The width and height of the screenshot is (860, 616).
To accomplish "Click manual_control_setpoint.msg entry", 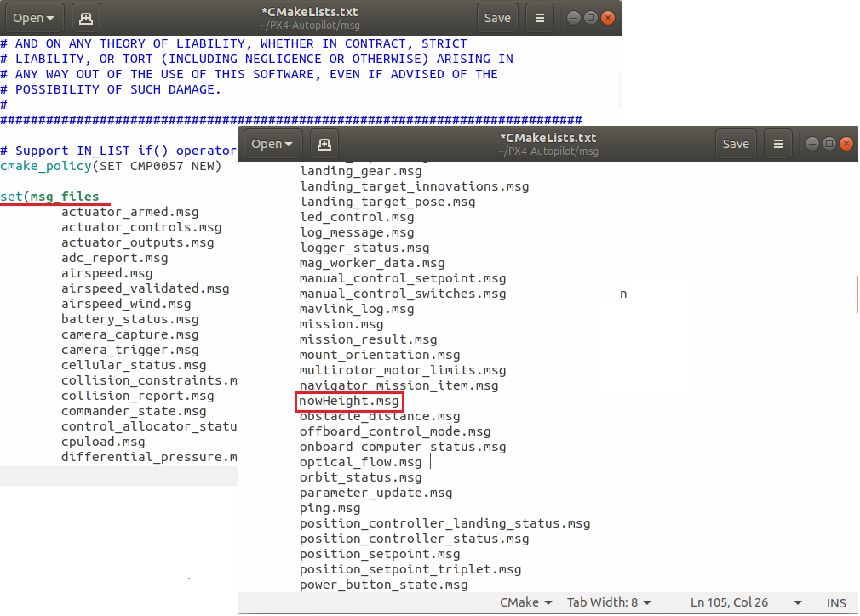I will (x=403, y=278).
